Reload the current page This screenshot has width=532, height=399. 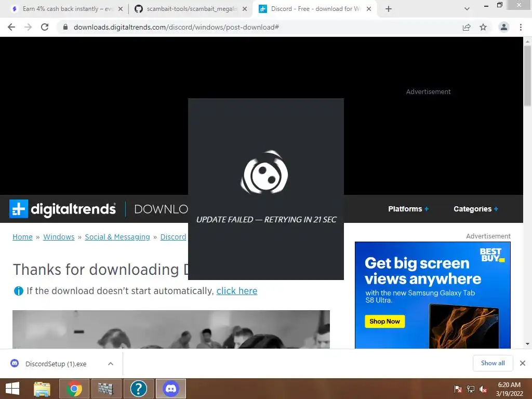point(45,27)
